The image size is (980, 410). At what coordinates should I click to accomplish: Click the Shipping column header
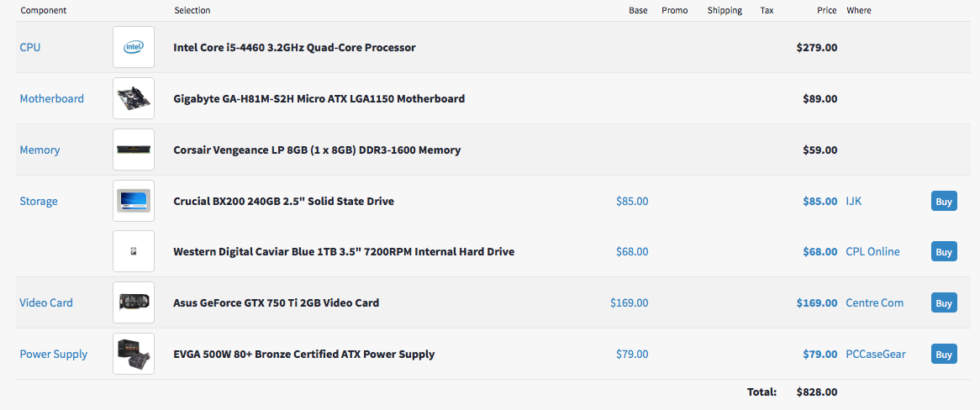(x=725, y=11)
